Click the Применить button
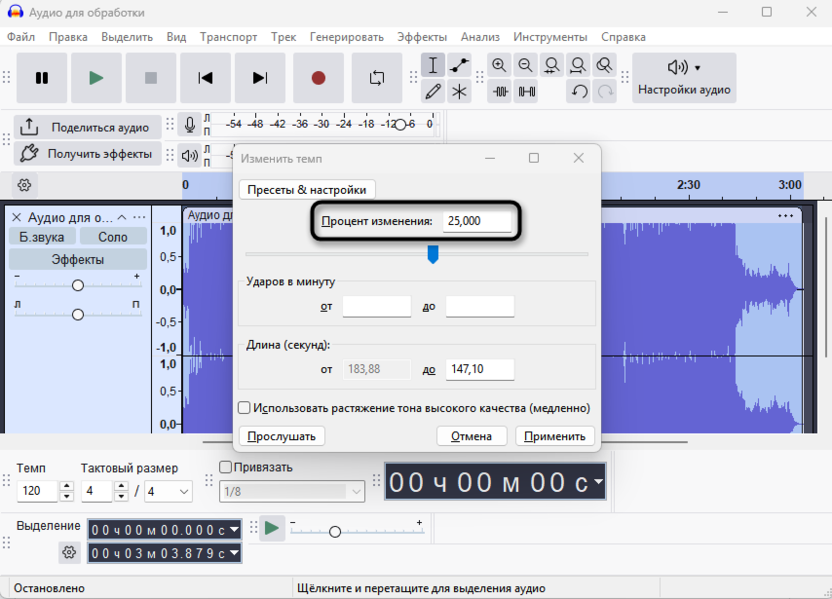 [555, 436]
